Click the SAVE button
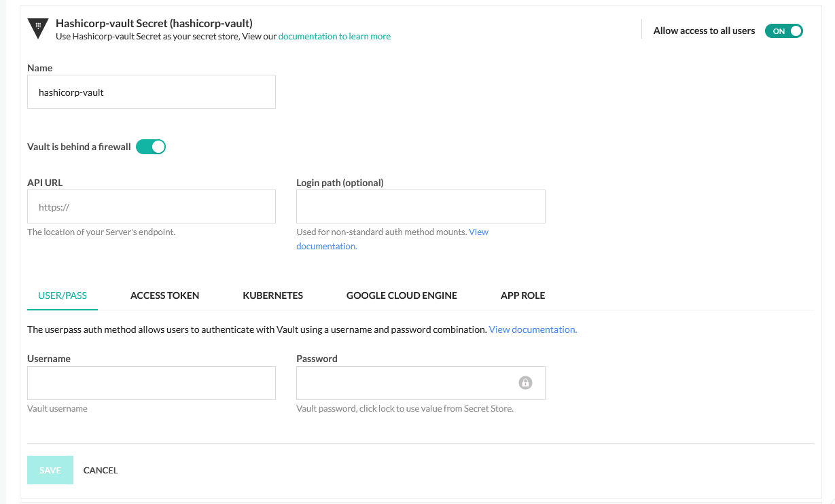 pos(50,470)
